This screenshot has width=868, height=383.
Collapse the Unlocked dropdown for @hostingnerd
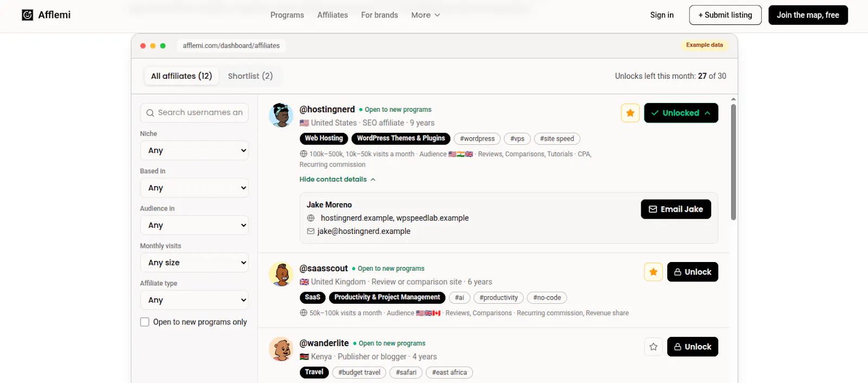click(x=681, y=113)
